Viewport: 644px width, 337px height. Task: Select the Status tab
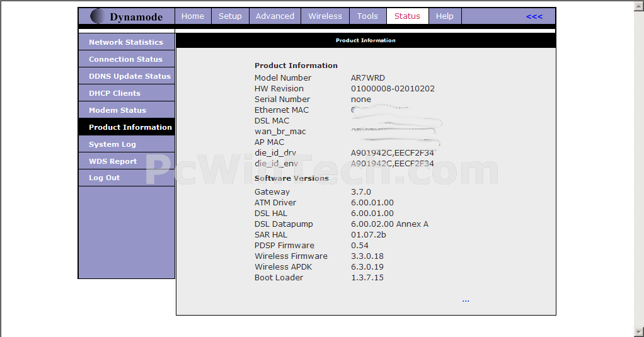pyautogui.click(x=407, y=16)
